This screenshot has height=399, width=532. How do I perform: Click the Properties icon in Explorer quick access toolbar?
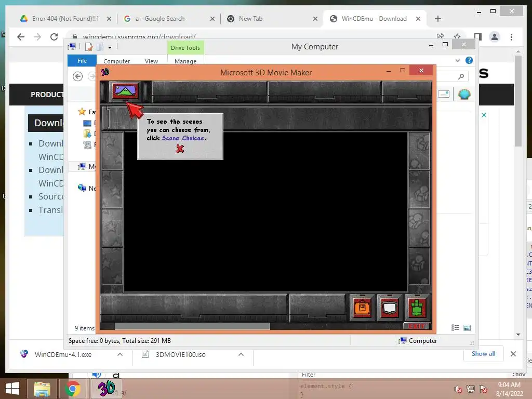point(88,47)
